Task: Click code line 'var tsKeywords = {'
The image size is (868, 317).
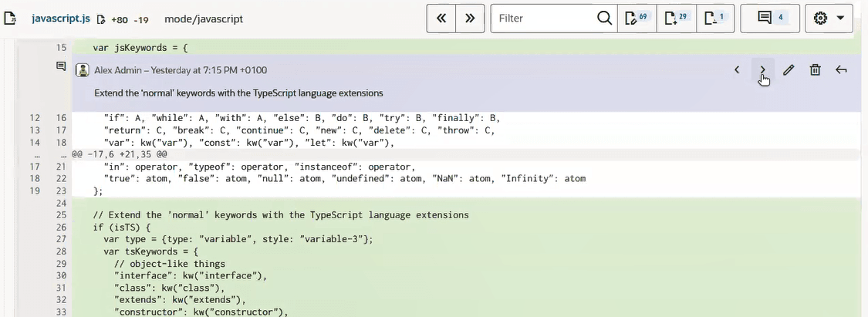Action: coord(150,251)
